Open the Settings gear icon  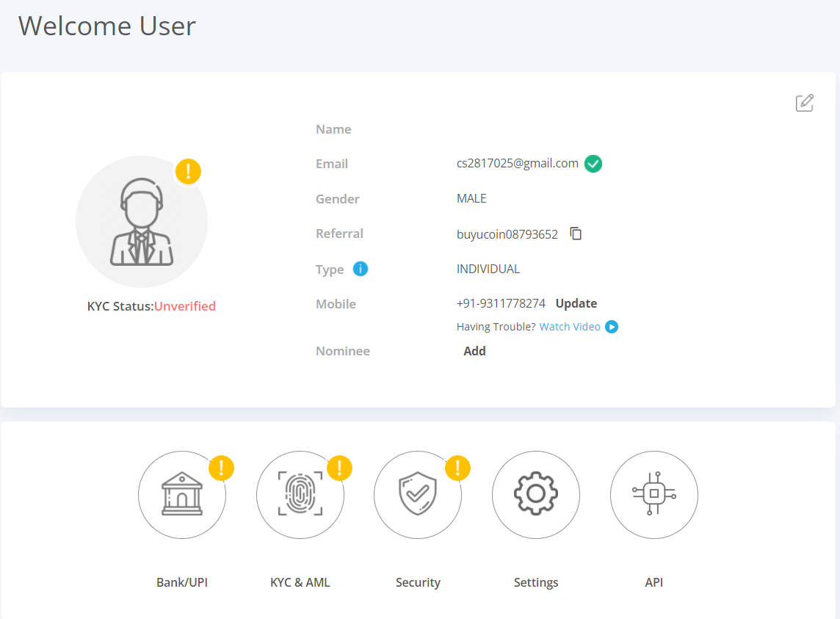pyautogui.click(x=536, y=495)
